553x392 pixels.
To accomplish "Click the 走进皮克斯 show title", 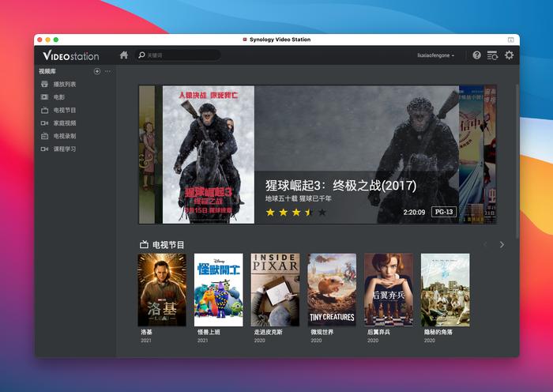I will point(268,332).
